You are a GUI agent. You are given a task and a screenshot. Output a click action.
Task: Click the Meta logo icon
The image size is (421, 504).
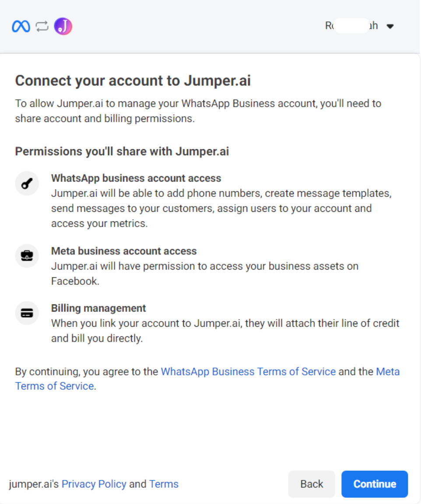(21, 26)
